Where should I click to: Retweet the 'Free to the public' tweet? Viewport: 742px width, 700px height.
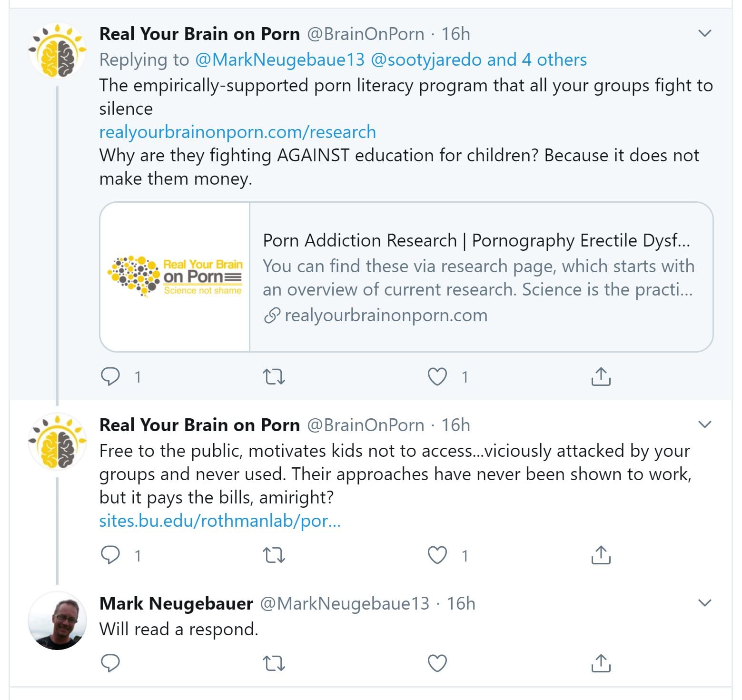pos(274,555)
